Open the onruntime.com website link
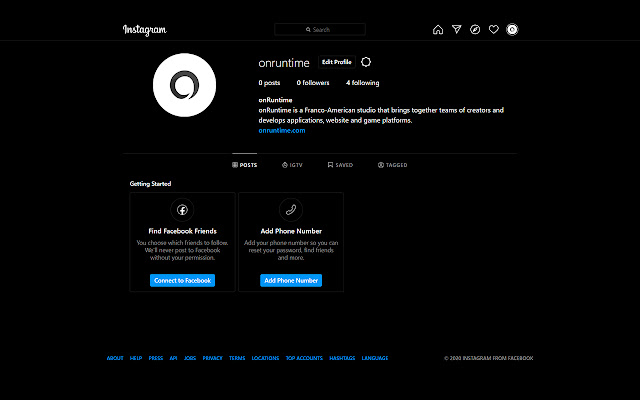The image size is (640, 400). coord(282,130)
